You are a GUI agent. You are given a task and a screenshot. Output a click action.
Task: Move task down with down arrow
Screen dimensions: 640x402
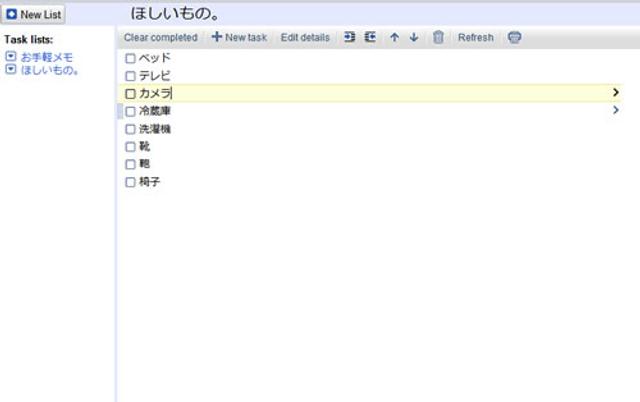(x=414, y=38)
